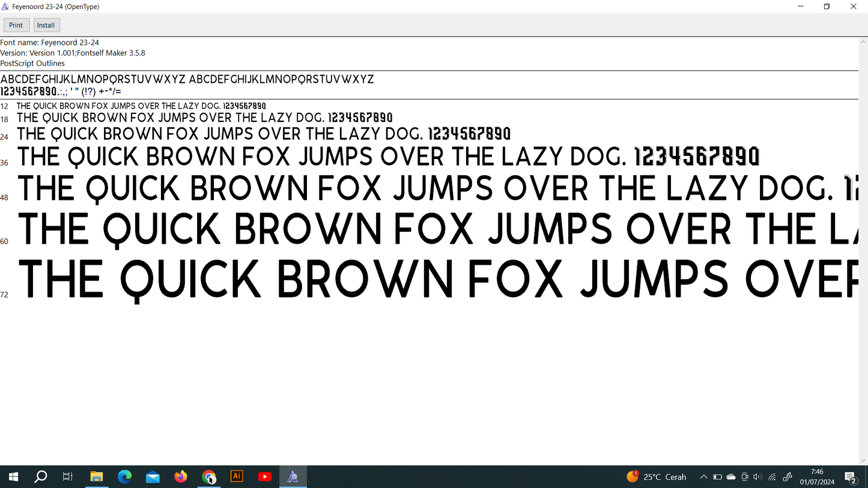Image resolution: width=868 pixels, height=488 pixels.
Task: Switch to Google Chrome on the taskbar
Action: point(209,477)
